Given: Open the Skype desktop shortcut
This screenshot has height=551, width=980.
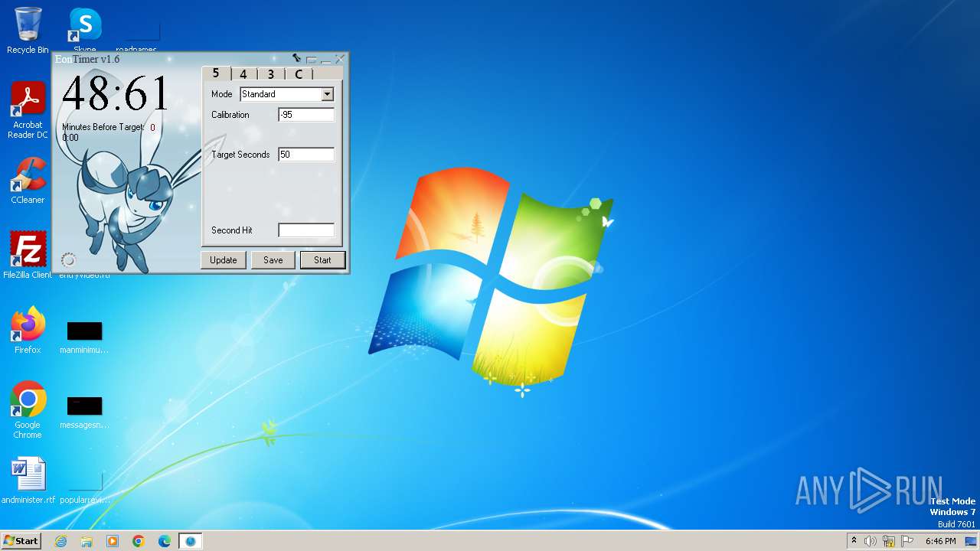Looking at the screenshot, I should pos(85,29).
